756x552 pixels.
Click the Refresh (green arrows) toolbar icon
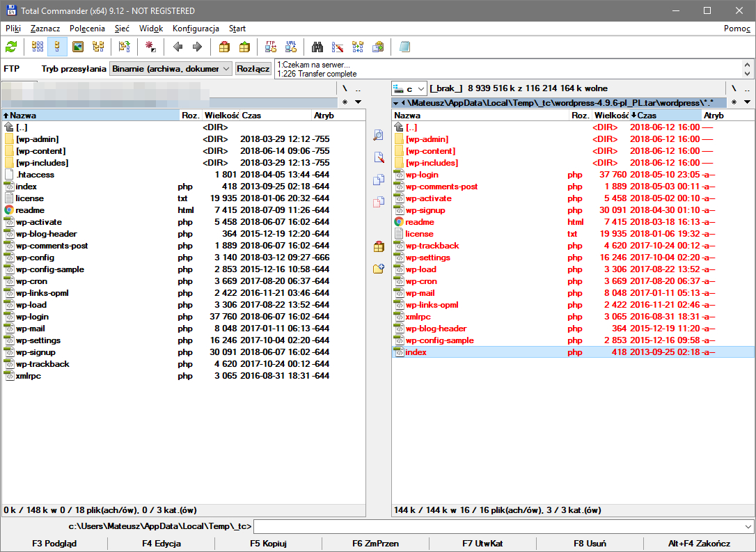11,47
